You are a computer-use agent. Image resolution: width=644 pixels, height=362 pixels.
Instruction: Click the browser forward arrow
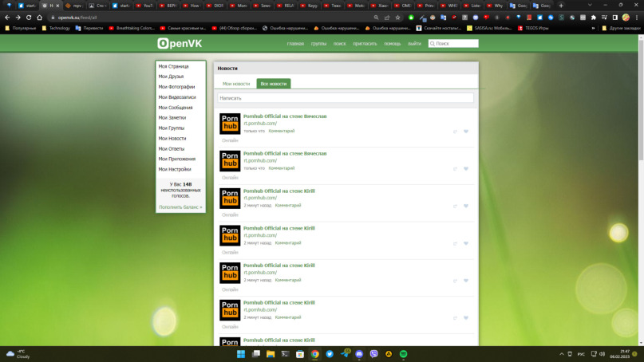pos(18,18)
